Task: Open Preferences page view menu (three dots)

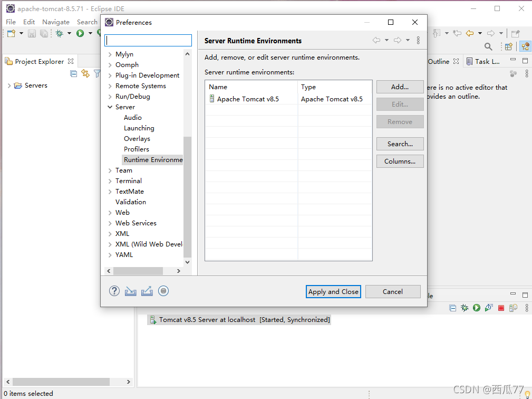Action: tap(418, 40)
